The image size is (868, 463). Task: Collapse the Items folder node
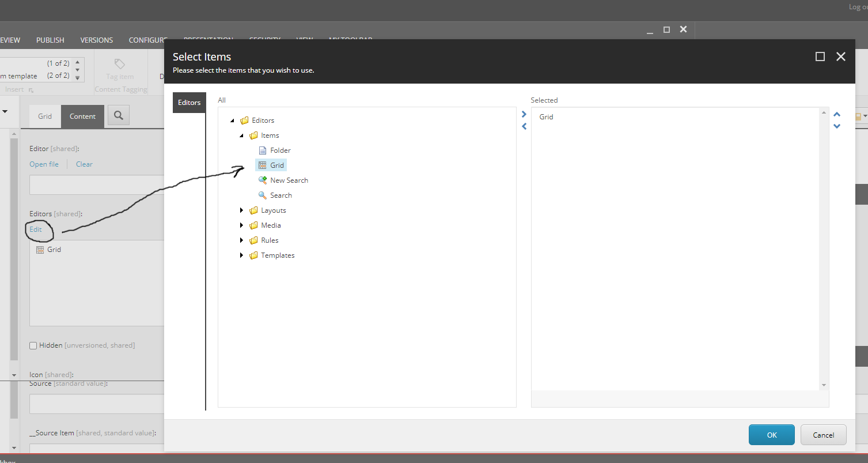pos(242,135)
